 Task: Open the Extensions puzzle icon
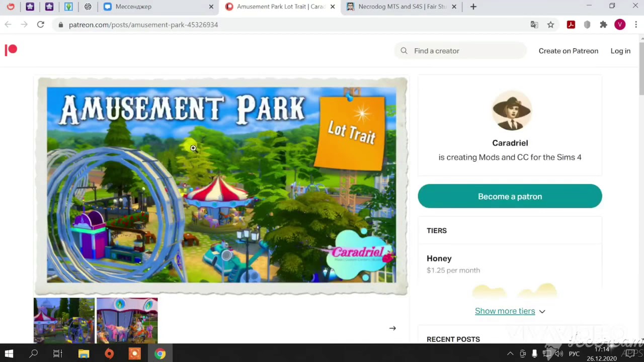[x=604, y=25]
